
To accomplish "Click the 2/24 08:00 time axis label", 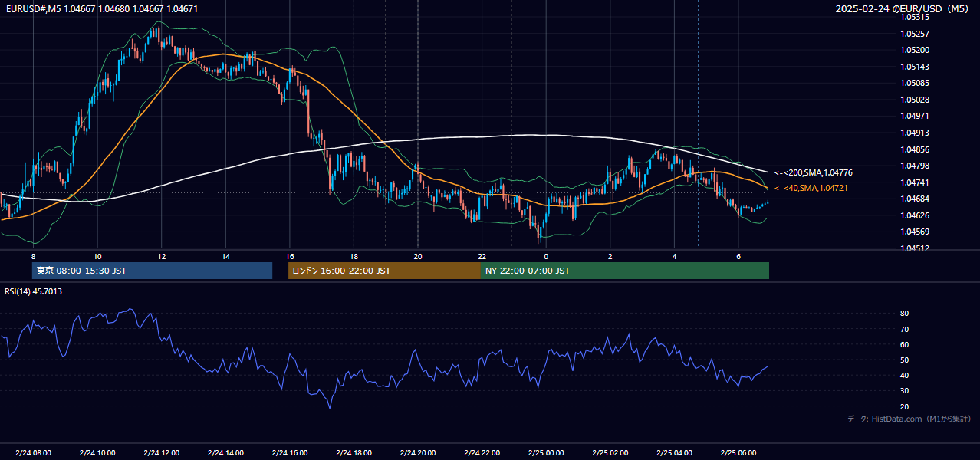I will [x=33, y=452].
